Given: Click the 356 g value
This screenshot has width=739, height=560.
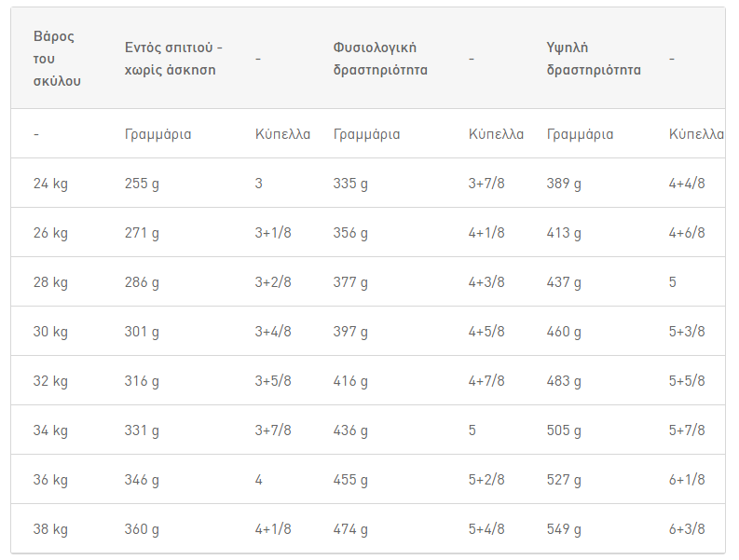Looking at the screenshot, I should click(x=350, y=233).
